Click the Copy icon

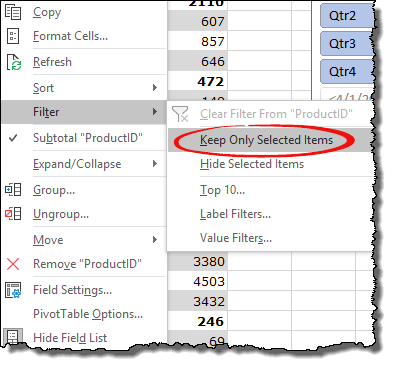[13, 12]
